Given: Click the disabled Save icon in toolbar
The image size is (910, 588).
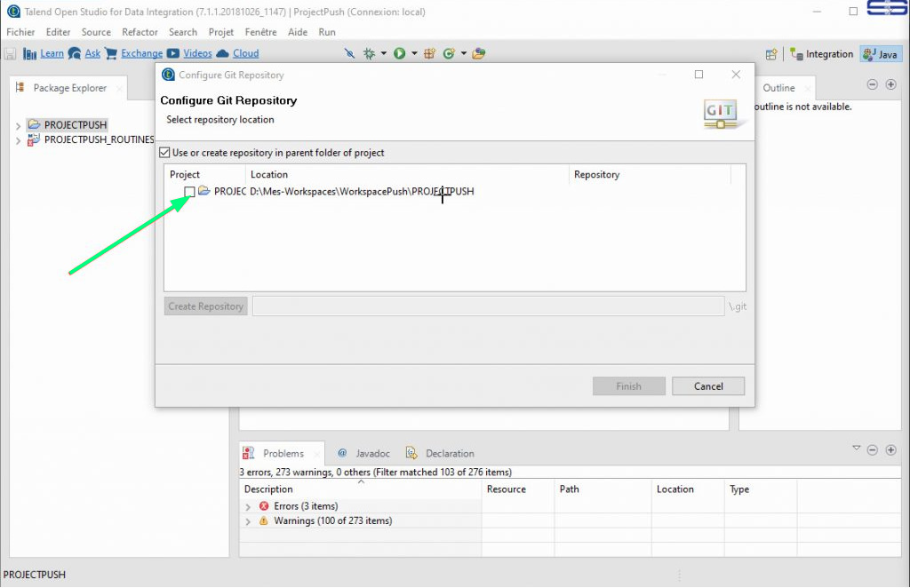Looking at the screenshot, I should click(x=10, y=54).
